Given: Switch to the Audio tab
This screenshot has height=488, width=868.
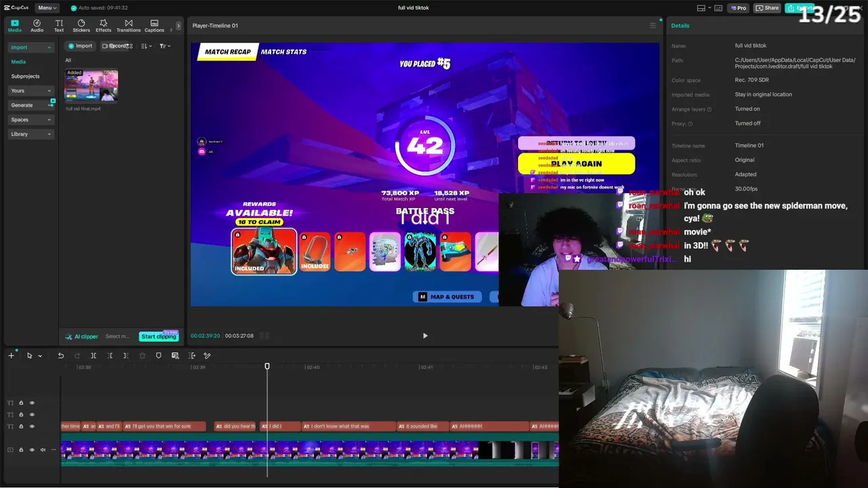Looking at the screenshot, I should click(37, 26).
